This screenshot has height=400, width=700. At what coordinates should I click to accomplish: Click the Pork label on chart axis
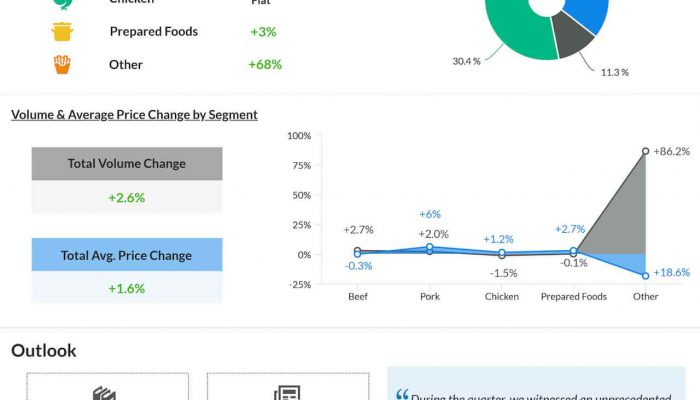[x=430, y=297]
